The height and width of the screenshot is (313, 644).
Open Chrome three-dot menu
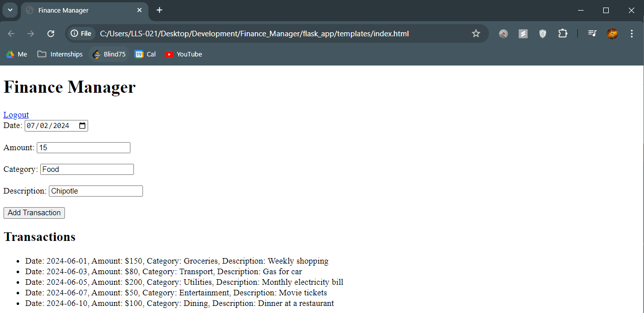click(631, 34)
